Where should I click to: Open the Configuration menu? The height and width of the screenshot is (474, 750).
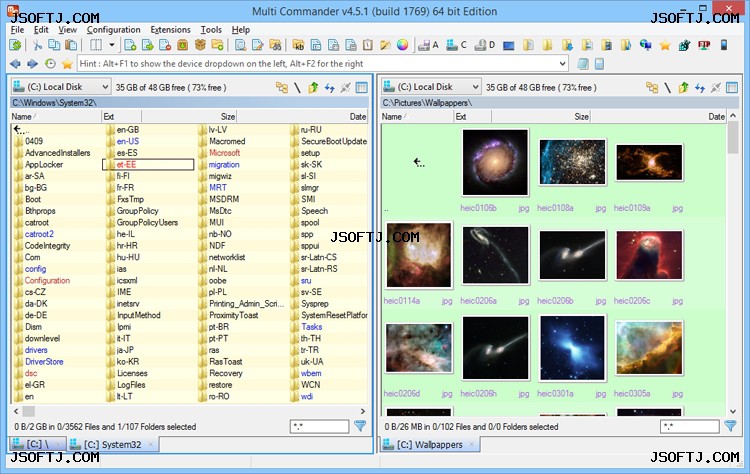113,30
